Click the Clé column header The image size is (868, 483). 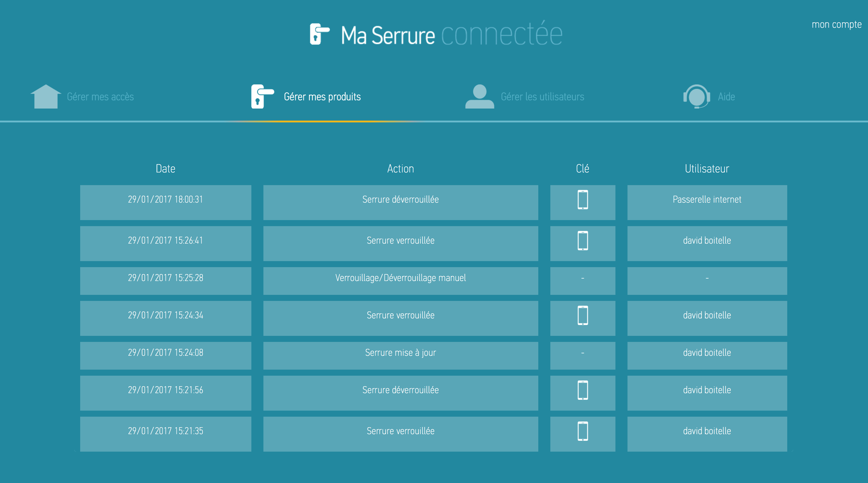(x=583, y=169)
